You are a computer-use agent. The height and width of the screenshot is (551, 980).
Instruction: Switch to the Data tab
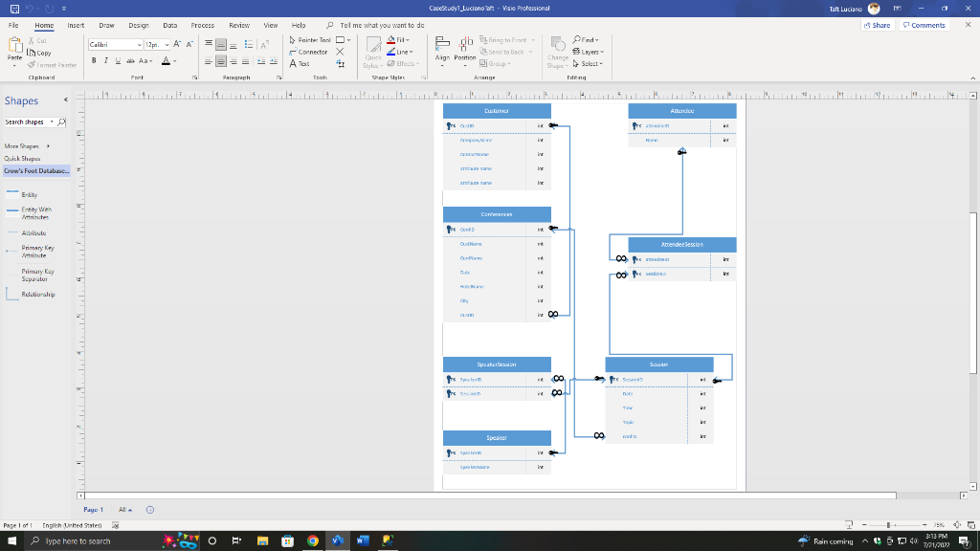[170, 26]
